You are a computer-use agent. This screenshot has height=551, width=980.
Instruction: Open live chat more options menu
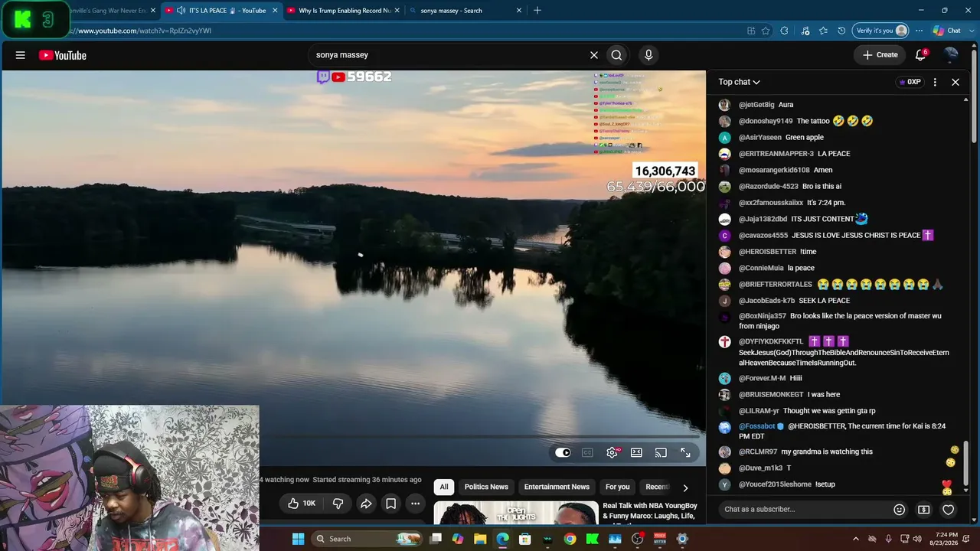(x=935, y=82)
